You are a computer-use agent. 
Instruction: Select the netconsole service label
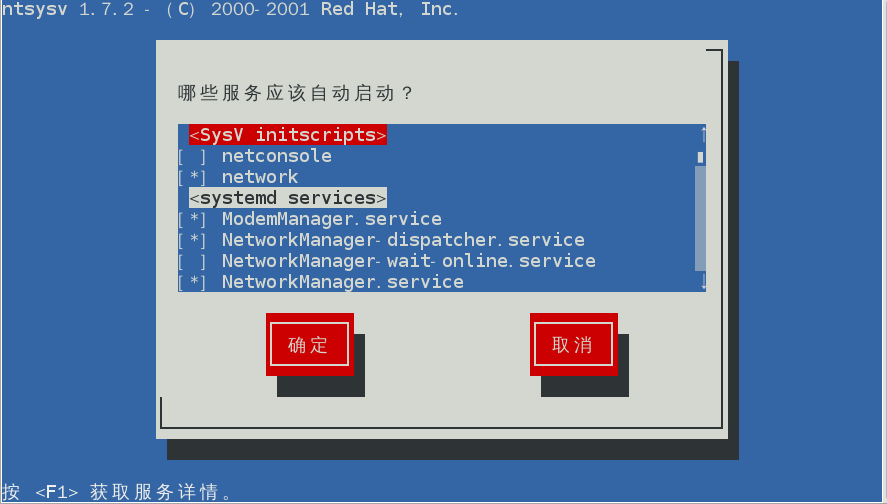(x=277, y=156)
